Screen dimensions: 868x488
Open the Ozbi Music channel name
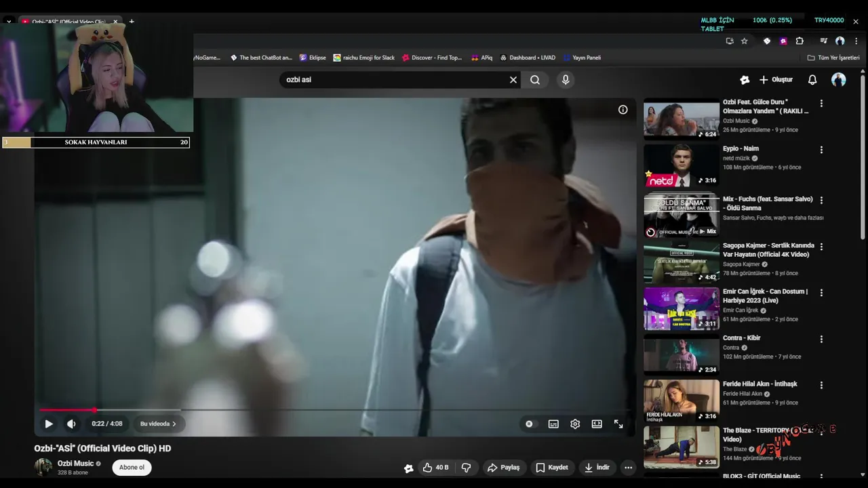point(75,464)
